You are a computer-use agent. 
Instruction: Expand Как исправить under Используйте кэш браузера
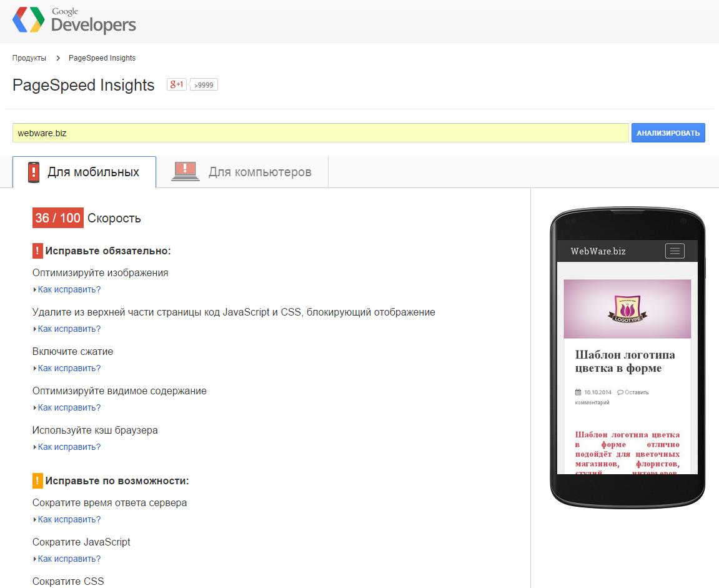point(67,447)
